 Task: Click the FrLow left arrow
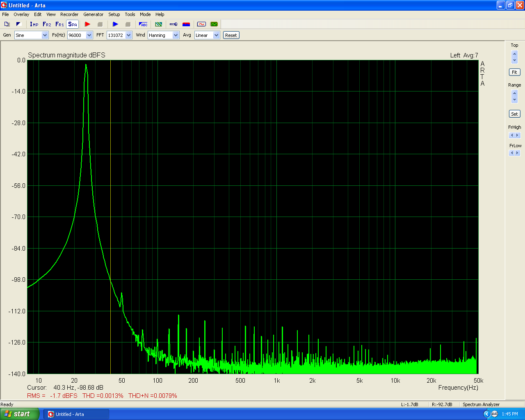[x=512, y=153]
